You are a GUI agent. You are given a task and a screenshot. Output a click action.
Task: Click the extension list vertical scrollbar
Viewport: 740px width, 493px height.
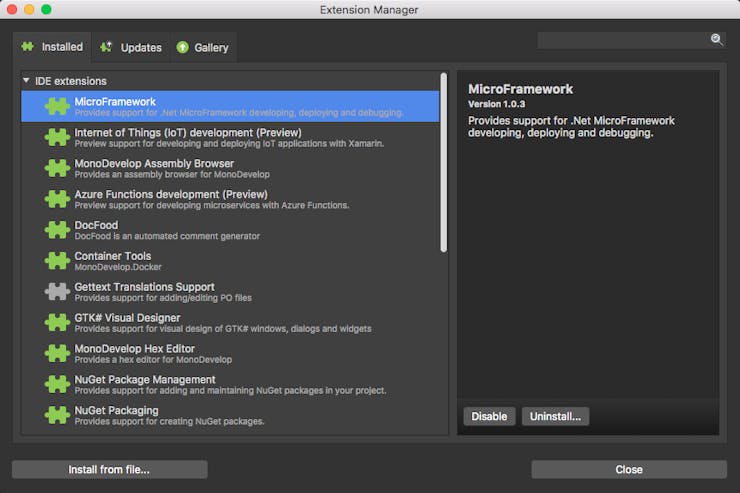coord(443,162)
